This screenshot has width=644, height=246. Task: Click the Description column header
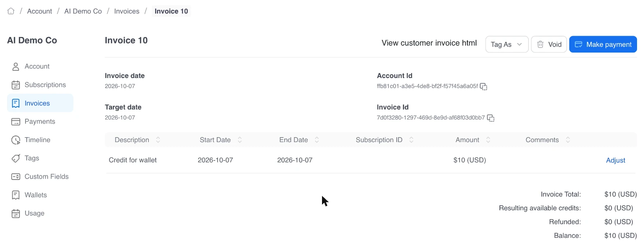pyautogui.click(x=132, y=140)
